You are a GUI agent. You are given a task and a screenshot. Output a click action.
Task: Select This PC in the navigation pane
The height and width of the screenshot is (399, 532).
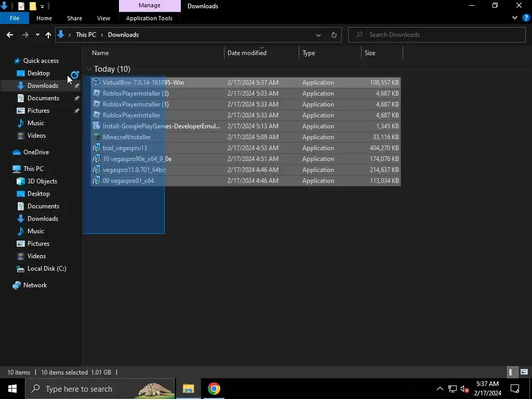pyautogui.click(x=33, y=169)
